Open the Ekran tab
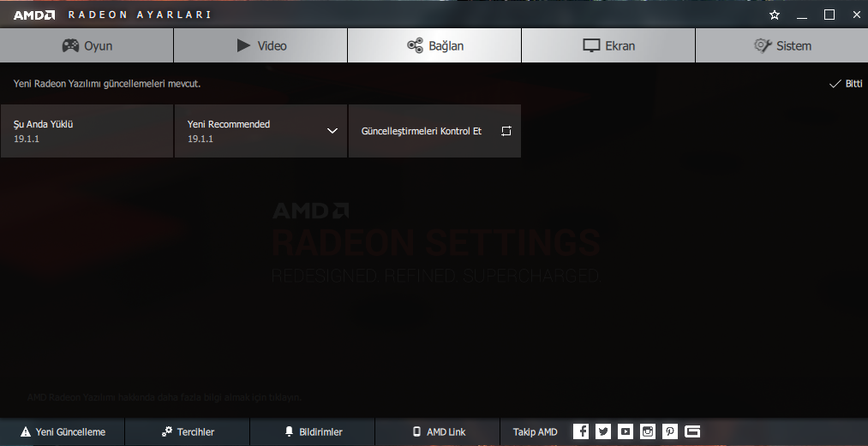Screen dimensions: 868x446 tap(608, 45)
